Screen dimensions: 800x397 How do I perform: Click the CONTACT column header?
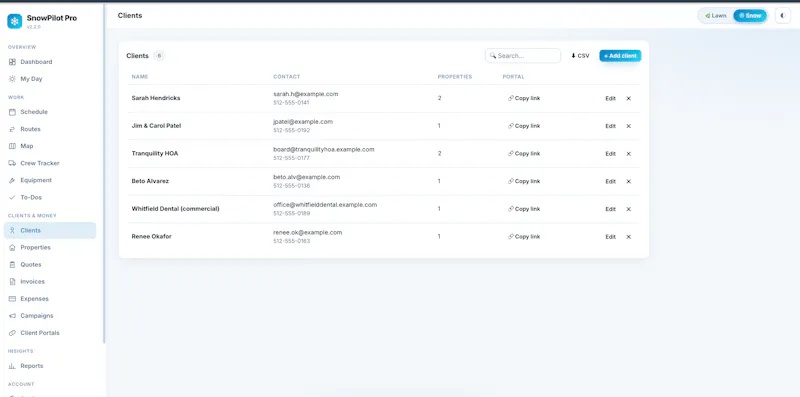pos(287,77)
